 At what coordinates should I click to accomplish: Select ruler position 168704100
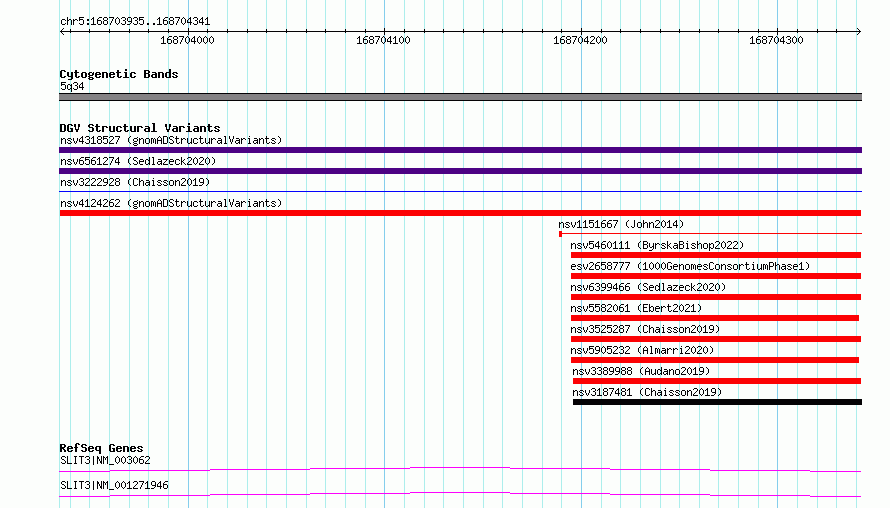383,40
